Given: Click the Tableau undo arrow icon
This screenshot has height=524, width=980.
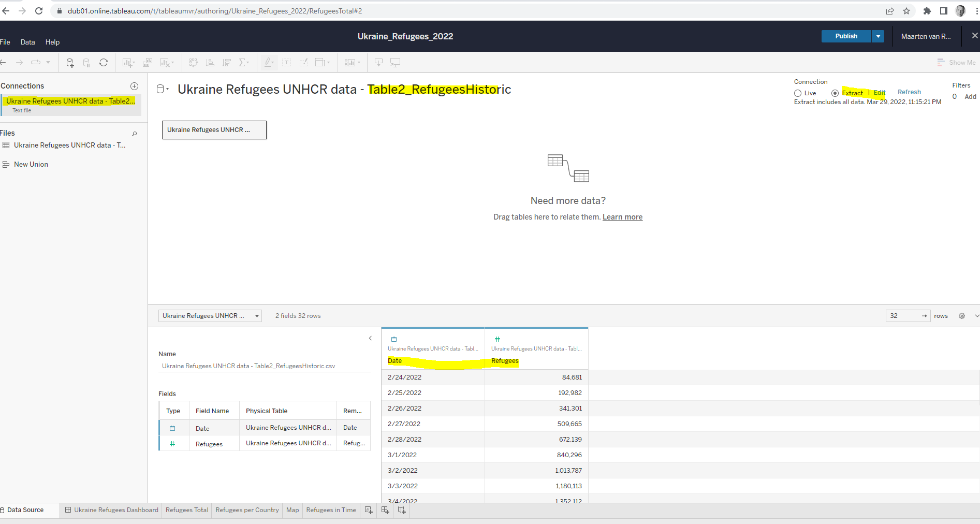Looking at the screenshot, I should coord(3,63).
